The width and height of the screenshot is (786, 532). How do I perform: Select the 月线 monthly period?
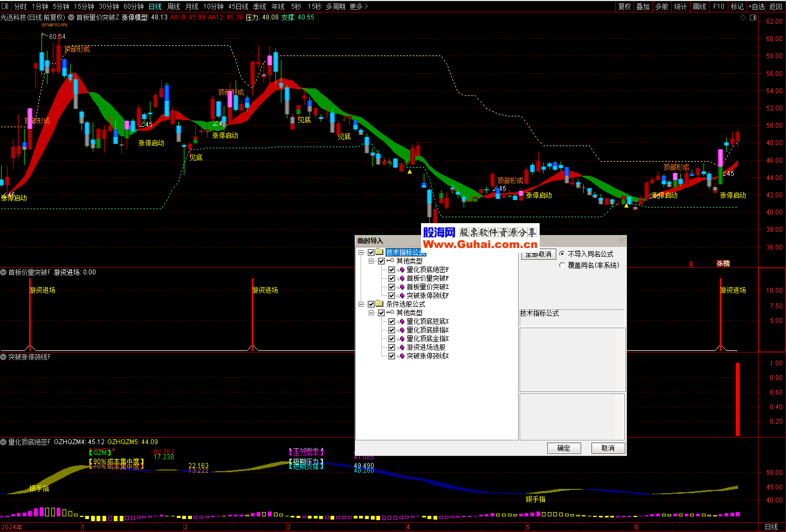pos(192,6)
